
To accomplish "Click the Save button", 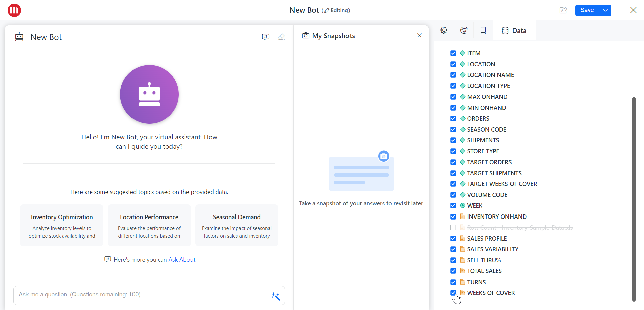I will coord(587,10).
